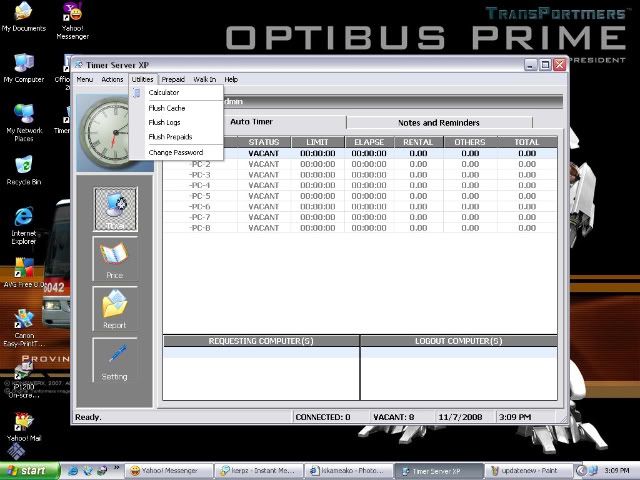
Task: Open Yahoo! Mail desktop icon
Action: tap(24, 427)
